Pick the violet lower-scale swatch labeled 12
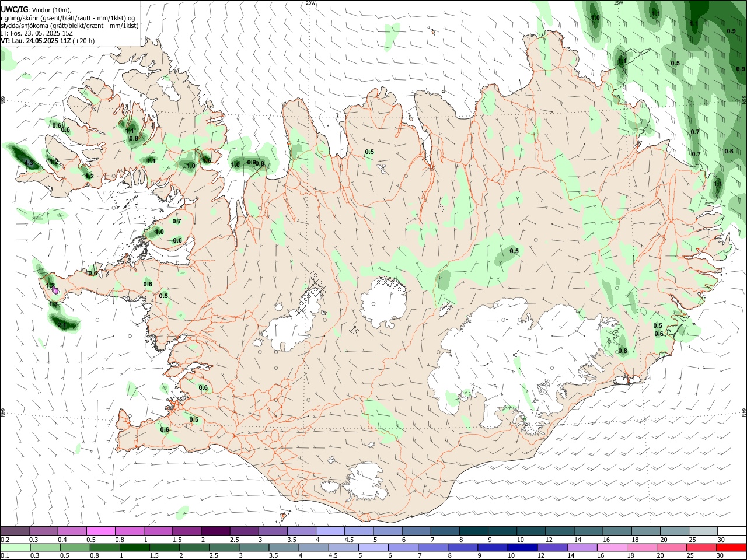747x560 pixels. pos(553,547)
